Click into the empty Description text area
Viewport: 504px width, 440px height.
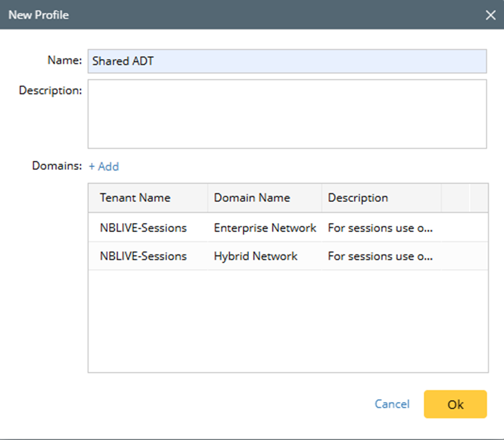coord(287,114)
